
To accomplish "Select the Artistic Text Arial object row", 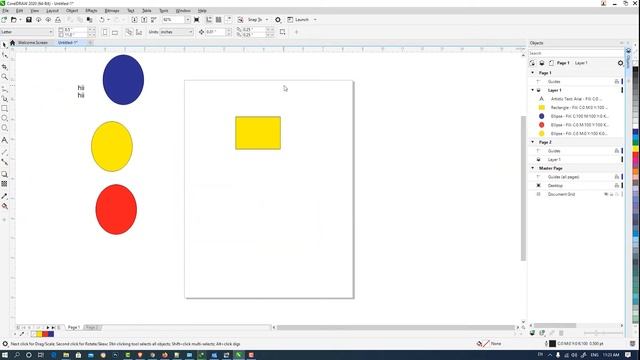I will pos(576,99).
